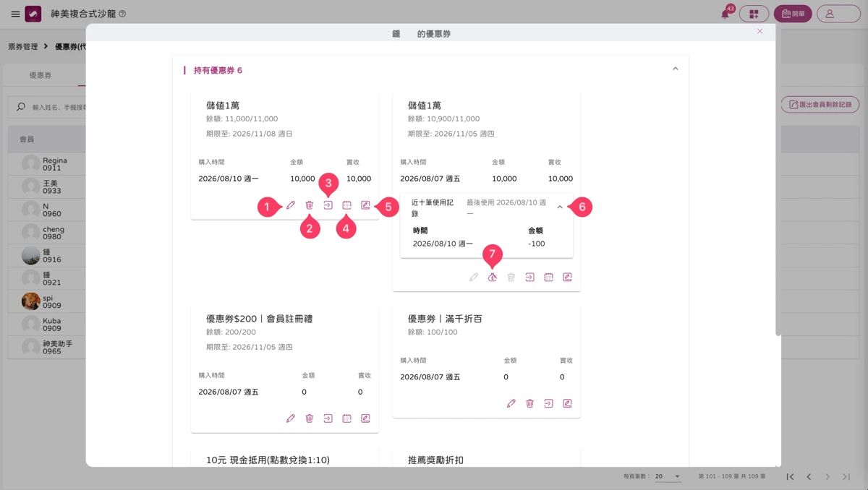
Task: Open the calendar icon on the 優惠券$200|會員註冊禮 card
Action: pyautogui.click(x=347, y=418)
